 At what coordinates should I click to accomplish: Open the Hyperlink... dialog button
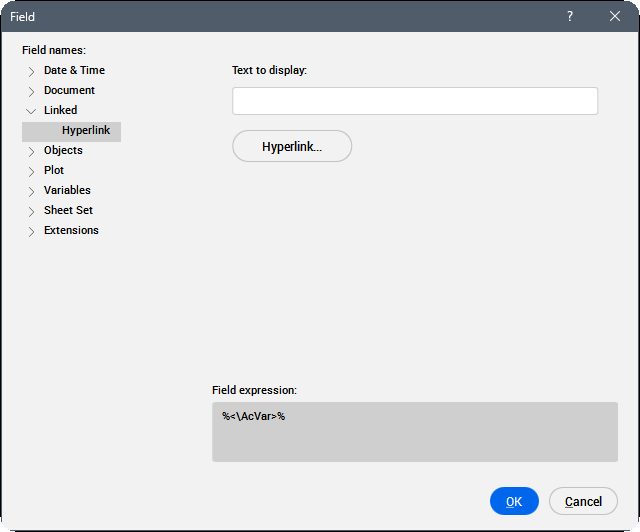point(292,146)
